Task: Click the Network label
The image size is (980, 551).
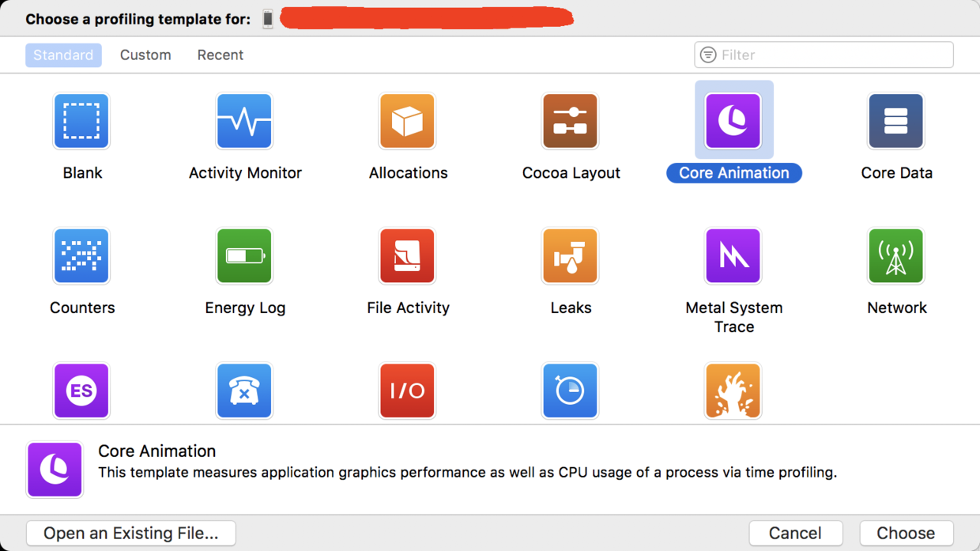Action: (x=896, y=308)
